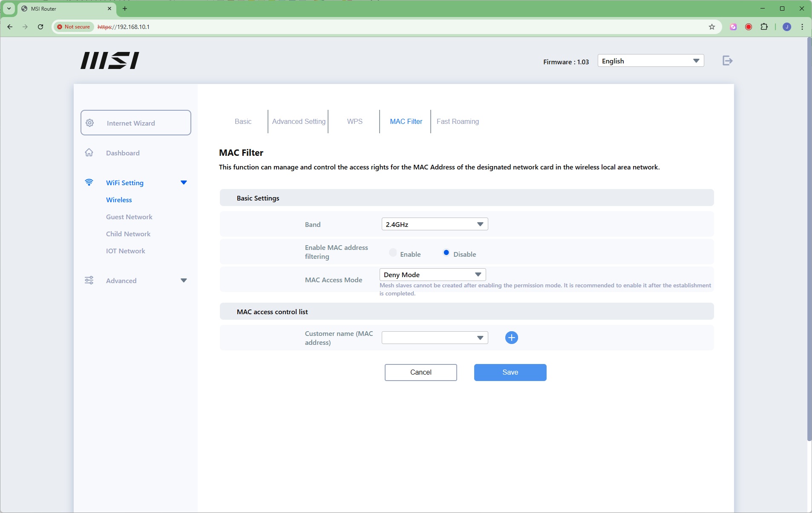Screen dimensions: 812x513
Task: Click the Dashboard home icon
Action: click(89, 153)
